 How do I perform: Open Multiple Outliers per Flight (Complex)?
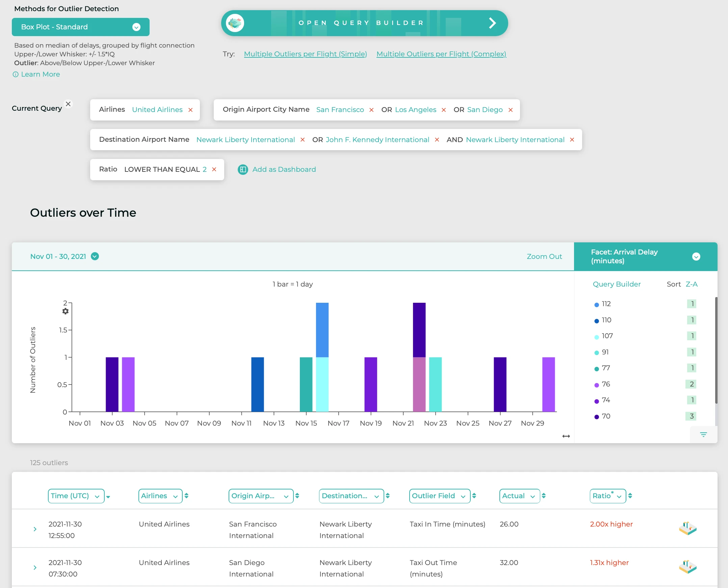[x=441, y=54]
